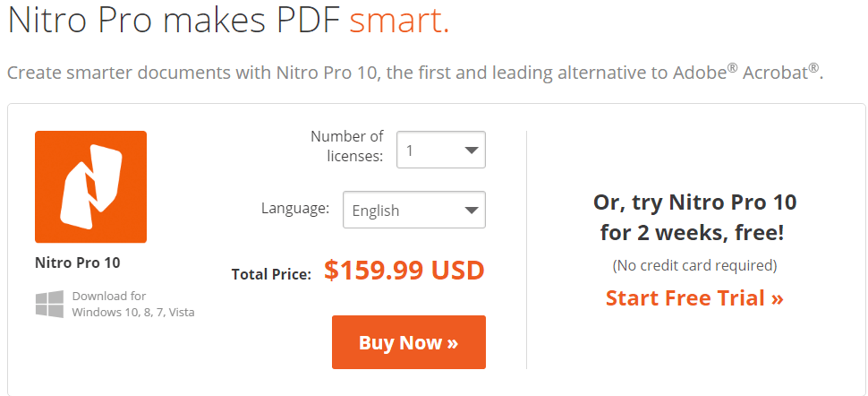Click the Nitro Pro 10 product name
The height and width of the screenshot is (396, 868).
[78, 263]
